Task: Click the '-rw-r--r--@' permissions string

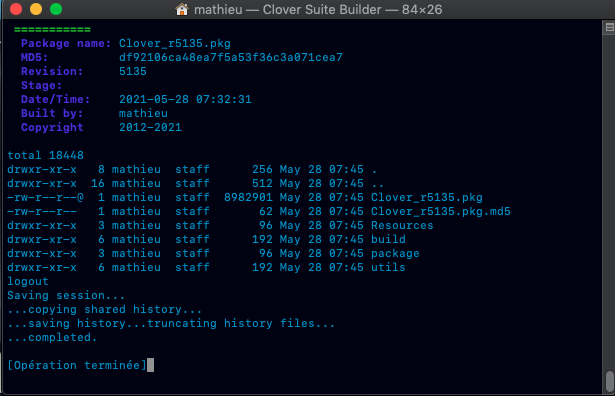Action: pyautogui.click(x=45, y=197)
